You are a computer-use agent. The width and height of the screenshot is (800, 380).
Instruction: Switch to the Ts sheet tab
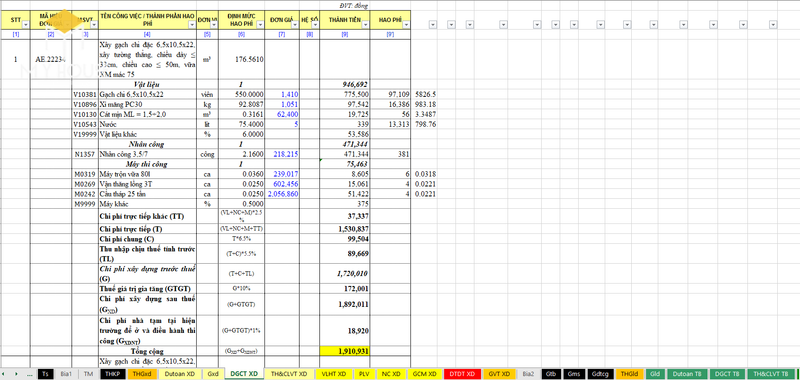point(46,374)
